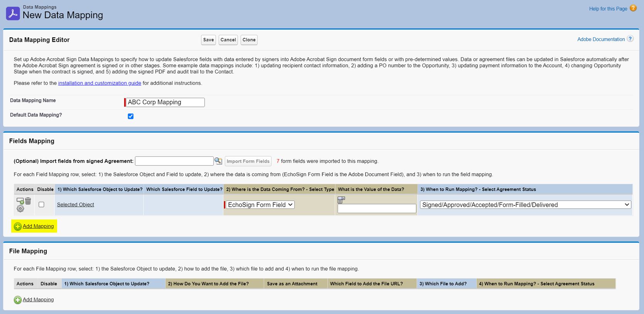Click the Selected Object link
This screenshot has height=314, width=644.
[x=76, y=204]
